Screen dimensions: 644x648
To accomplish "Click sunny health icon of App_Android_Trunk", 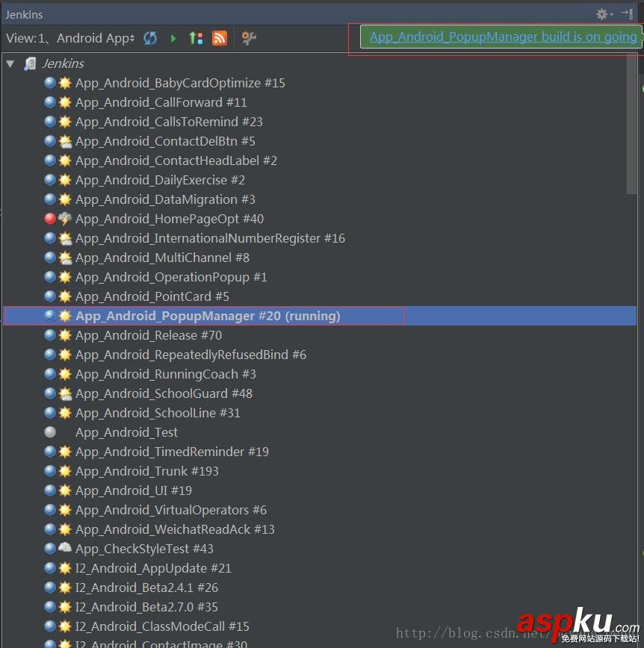I will coord(64,471).
